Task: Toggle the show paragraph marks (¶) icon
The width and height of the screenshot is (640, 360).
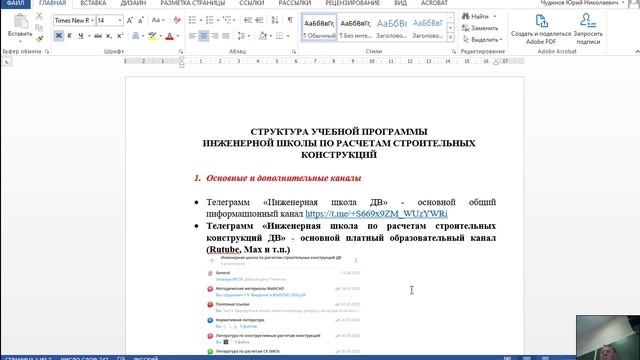Action: coord(290,20)
